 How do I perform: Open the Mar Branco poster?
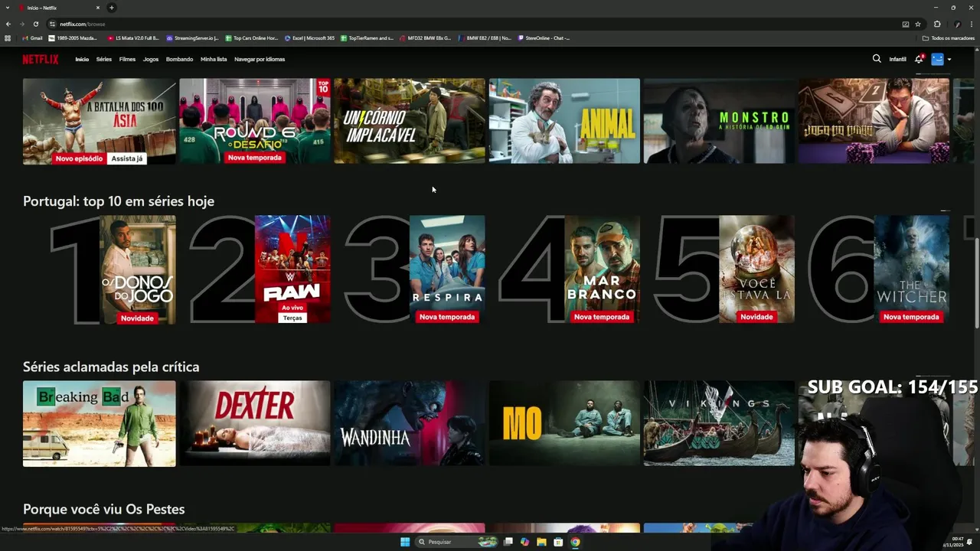point(602,269)
